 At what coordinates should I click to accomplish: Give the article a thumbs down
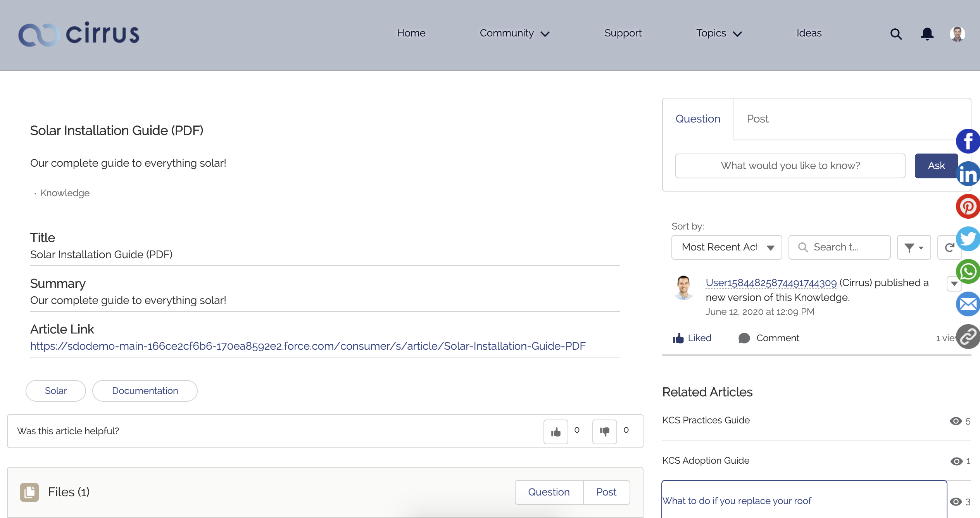(x=605, y=431)
